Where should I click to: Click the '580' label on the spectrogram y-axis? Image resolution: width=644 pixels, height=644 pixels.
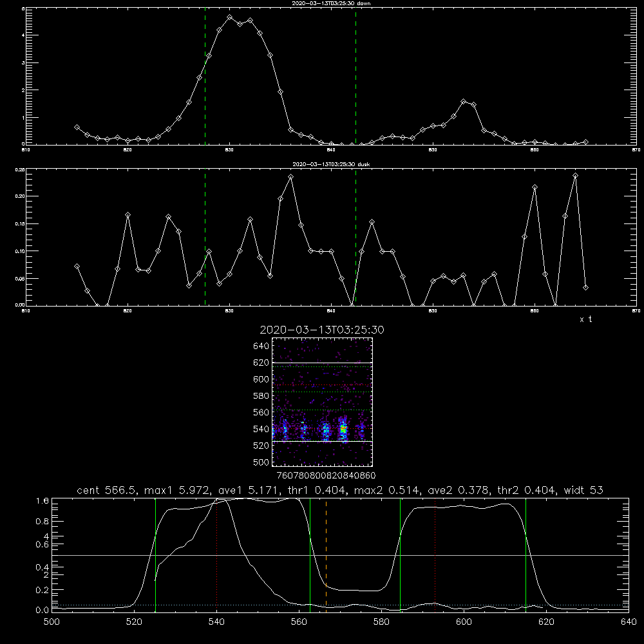pyautogui.click(x=261, y=396)
